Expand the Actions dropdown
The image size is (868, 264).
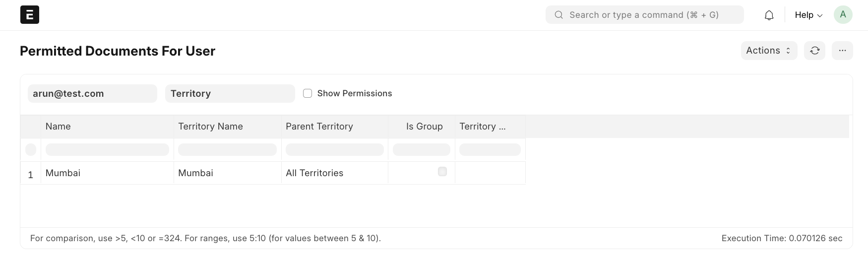768,51
